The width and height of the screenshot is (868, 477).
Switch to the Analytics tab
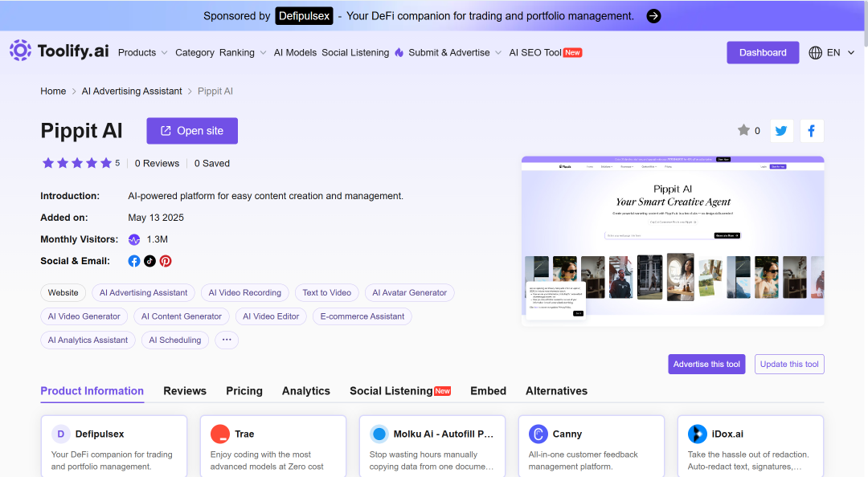pos(306,391)
